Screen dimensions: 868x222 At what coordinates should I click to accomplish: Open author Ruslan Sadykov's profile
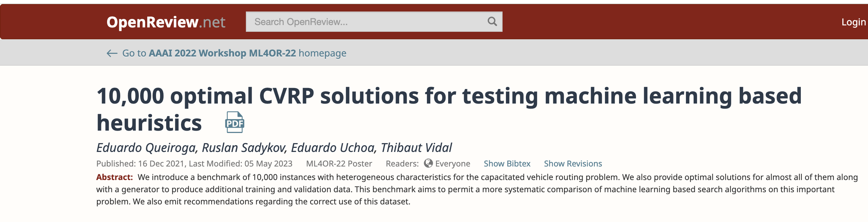coord(244,148)
